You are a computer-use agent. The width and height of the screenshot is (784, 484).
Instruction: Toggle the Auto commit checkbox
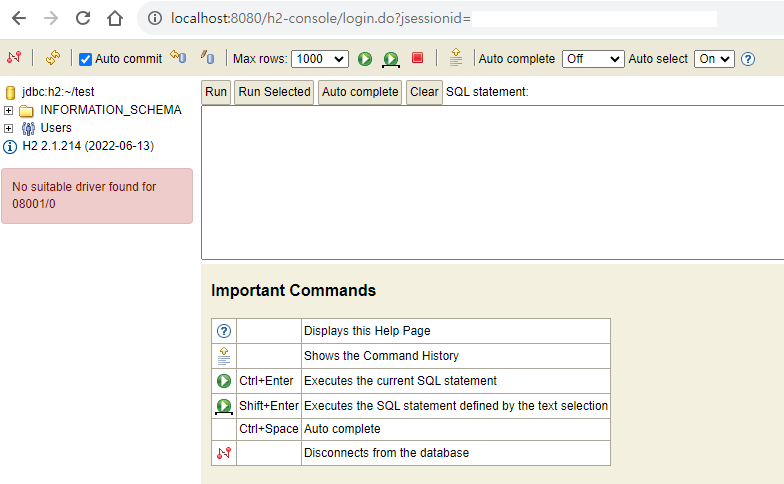86,60
